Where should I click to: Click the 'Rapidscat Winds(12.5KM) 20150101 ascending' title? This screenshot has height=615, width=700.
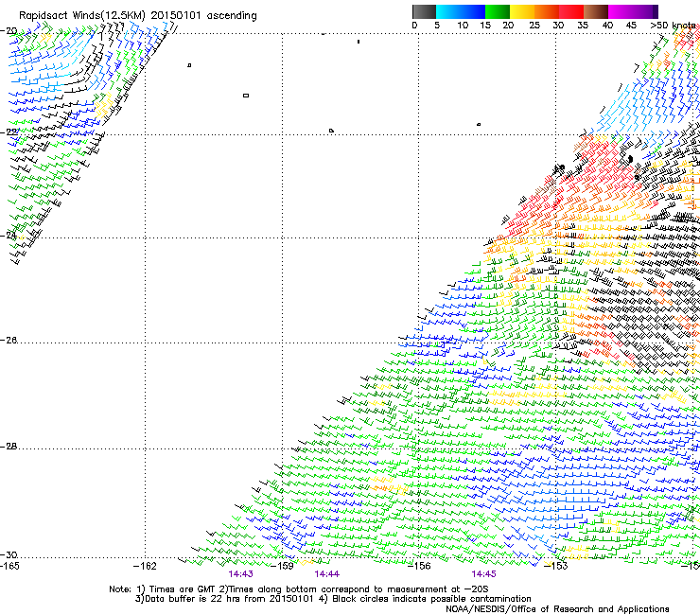click(x=138, y=15)
